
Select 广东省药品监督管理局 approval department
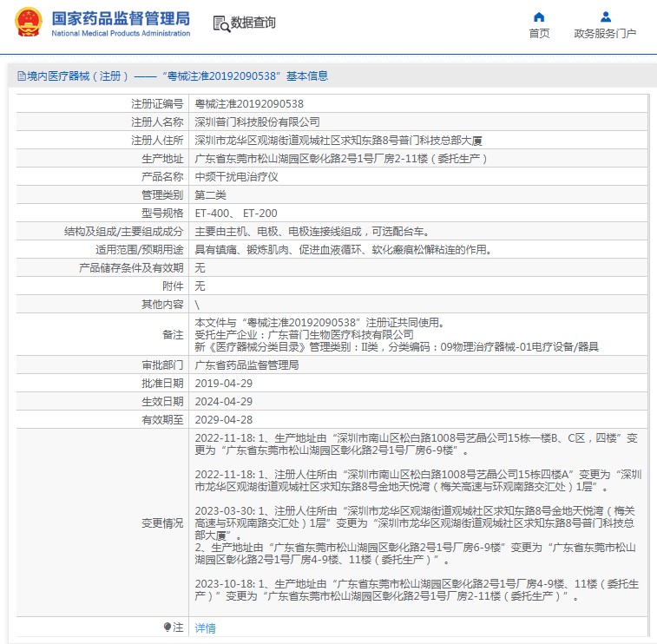[x=246, y=365]
